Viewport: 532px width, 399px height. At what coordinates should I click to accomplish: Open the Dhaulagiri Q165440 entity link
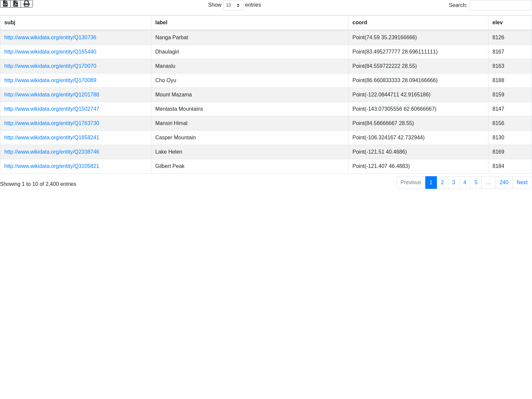pos(50,52)
